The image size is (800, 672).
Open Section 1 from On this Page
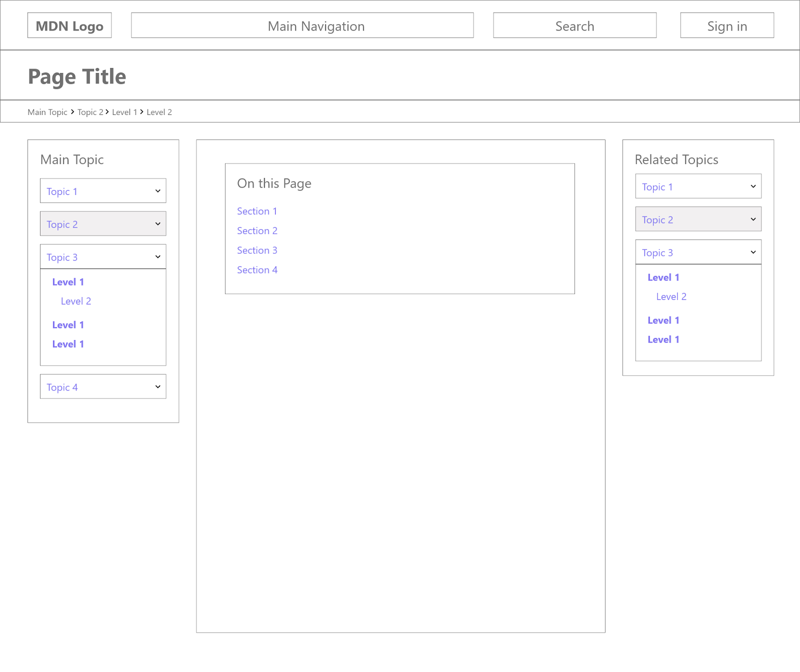pos(257,211)
